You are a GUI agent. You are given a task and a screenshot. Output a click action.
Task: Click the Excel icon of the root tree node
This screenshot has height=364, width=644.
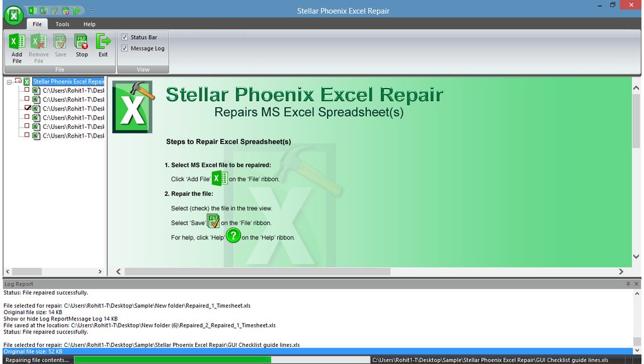[x=27, y=82]
